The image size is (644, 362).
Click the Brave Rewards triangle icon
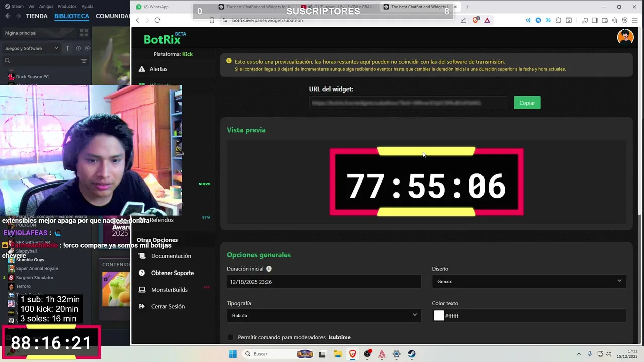pos(487,20)
